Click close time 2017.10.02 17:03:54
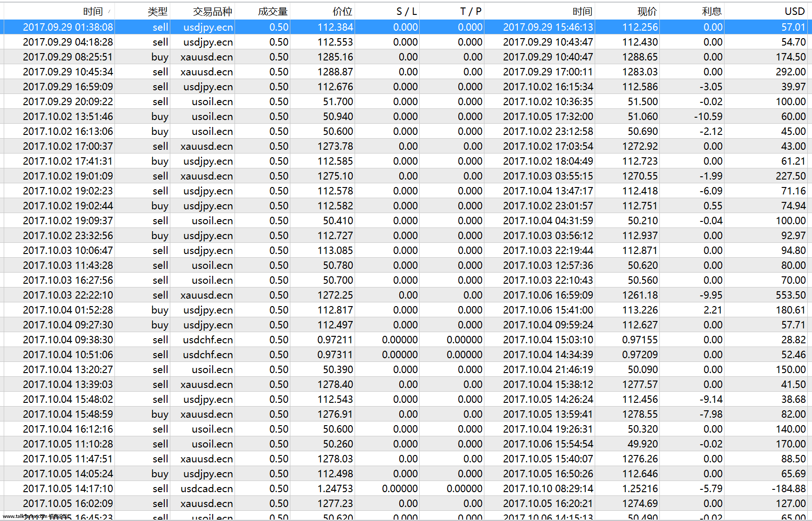812x521 pixels. 548,146
